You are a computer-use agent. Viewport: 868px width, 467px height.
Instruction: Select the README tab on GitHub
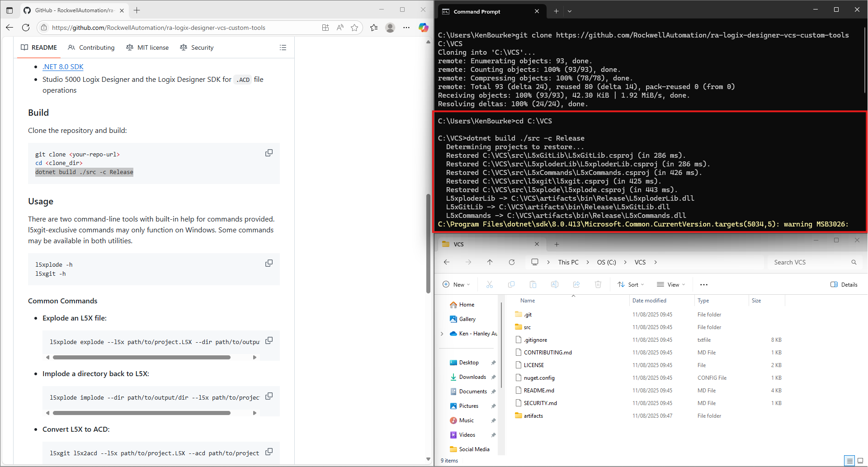point(39,47)
